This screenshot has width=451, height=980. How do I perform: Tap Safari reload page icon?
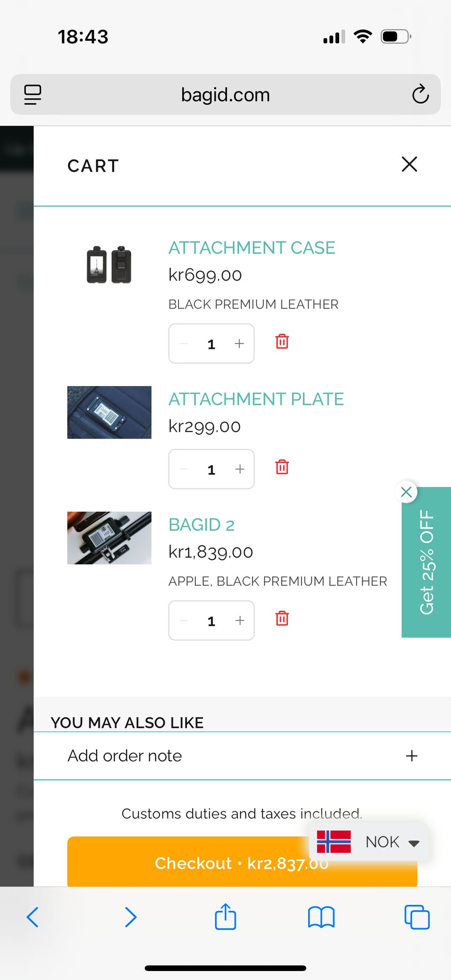point(420,94)
